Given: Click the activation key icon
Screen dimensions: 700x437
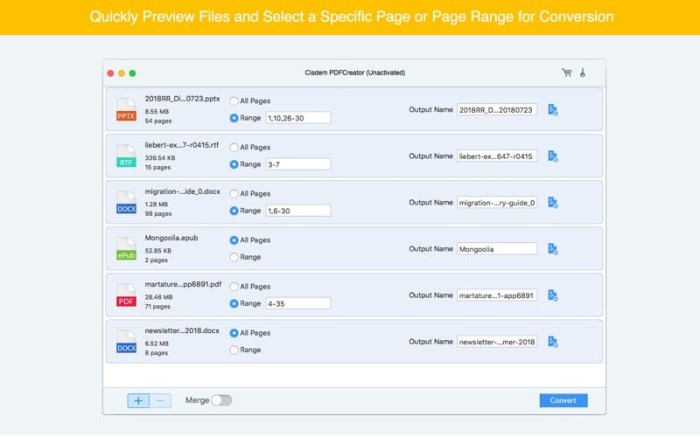Looking at the screenshot, I should (x=583, y=73).
